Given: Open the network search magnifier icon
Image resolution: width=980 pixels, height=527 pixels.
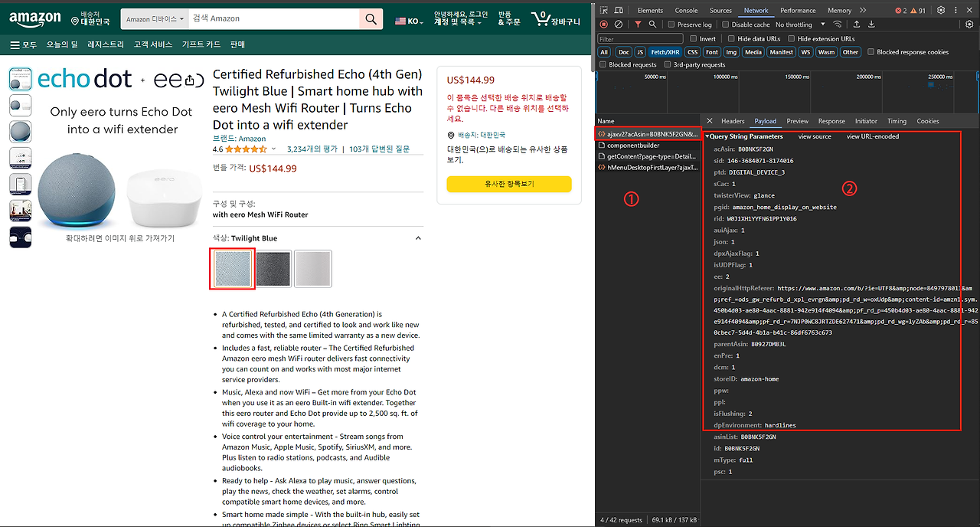Looking at the screenshot, I should point(652,25).
